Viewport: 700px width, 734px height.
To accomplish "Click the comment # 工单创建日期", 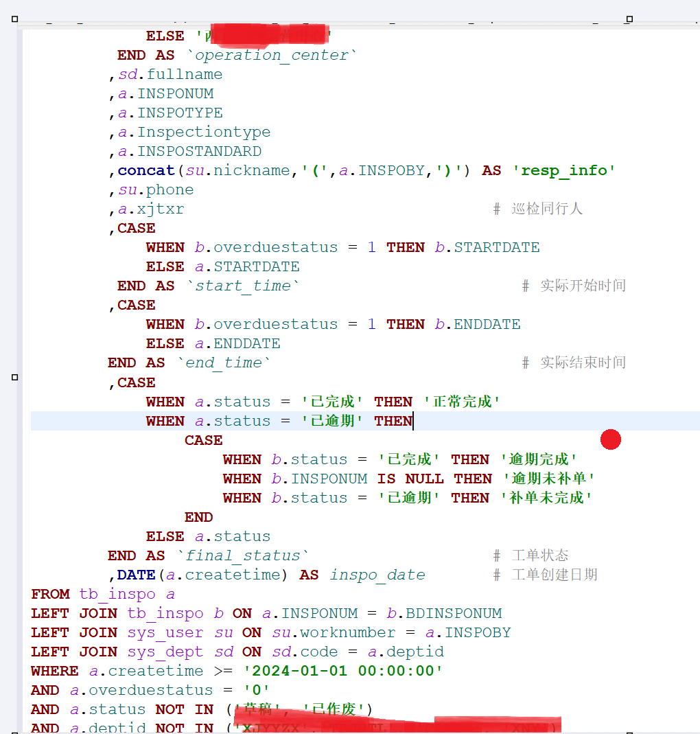I will (545, 575).
